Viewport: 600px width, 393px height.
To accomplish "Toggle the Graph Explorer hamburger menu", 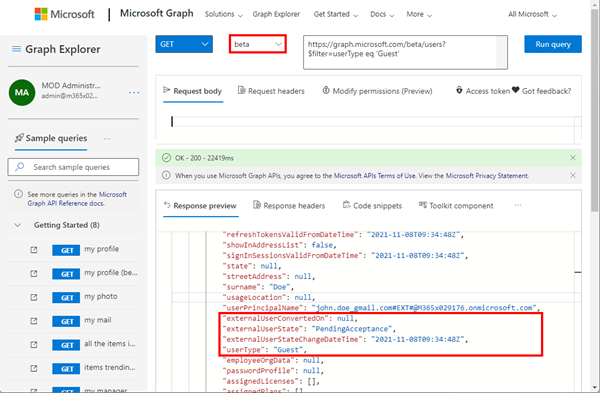I will 16,49.
